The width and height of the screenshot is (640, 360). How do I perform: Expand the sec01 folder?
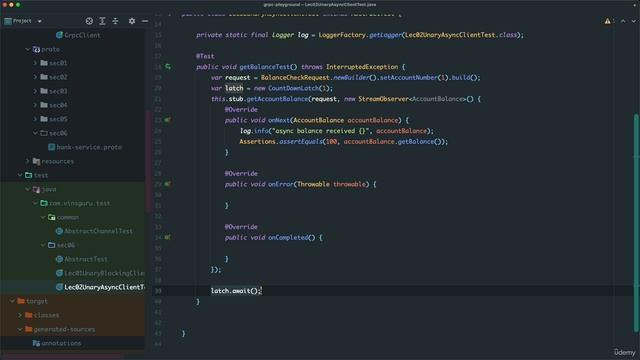[x=35, y=63]
